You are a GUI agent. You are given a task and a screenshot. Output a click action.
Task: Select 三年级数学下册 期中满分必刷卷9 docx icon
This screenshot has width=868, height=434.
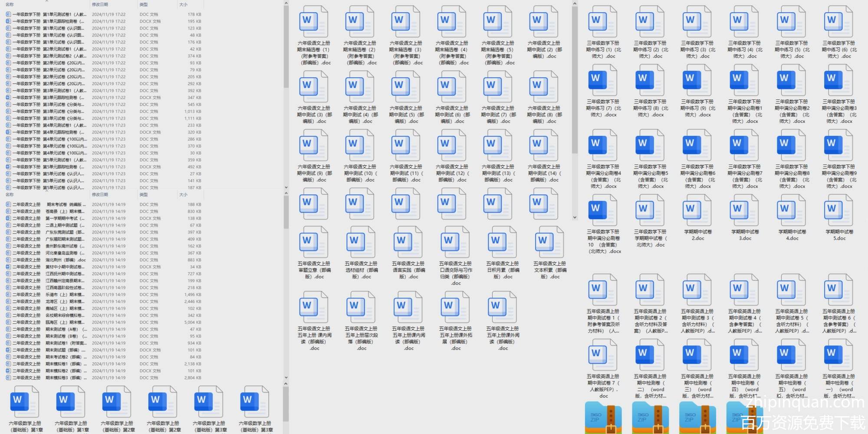(838, 145)
